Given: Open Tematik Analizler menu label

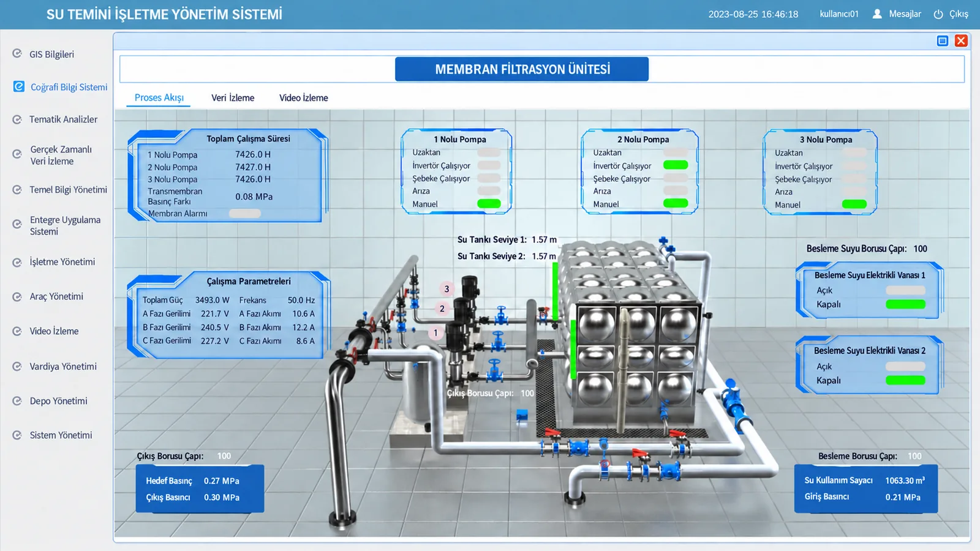Looking at the screenshot, I should 64,119.
